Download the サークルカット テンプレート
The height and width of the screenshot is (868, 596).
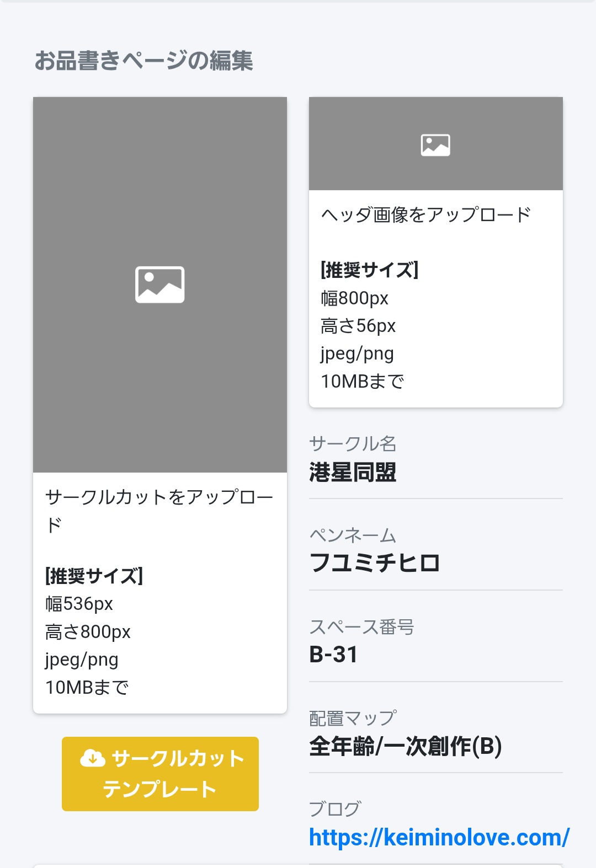click(160, 774)
